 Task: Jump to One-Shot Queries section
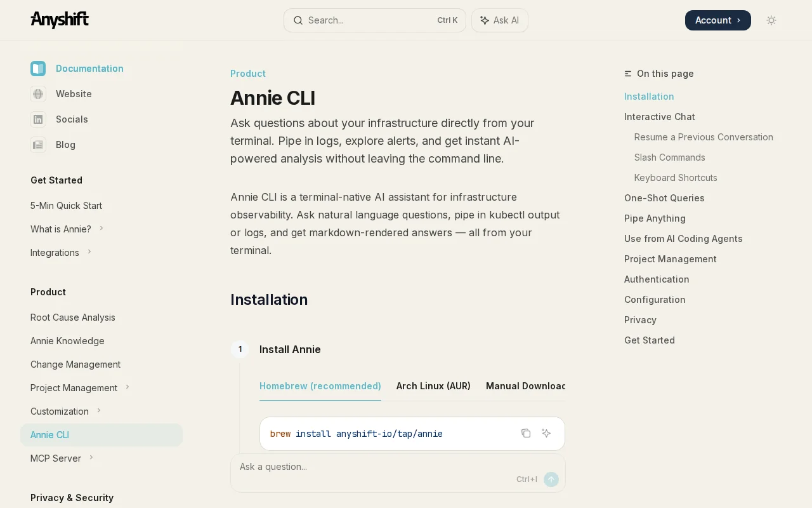pyautogui.click(x=664, y=198)
